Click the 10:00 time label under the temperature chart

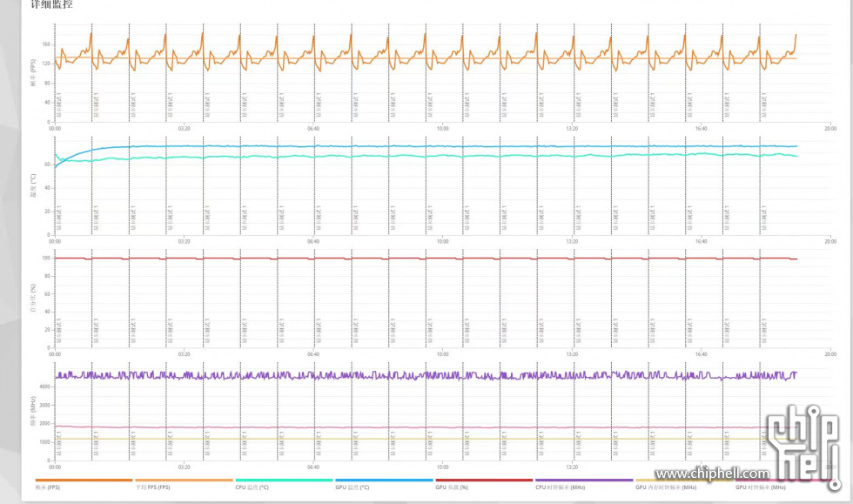point(443,241)
